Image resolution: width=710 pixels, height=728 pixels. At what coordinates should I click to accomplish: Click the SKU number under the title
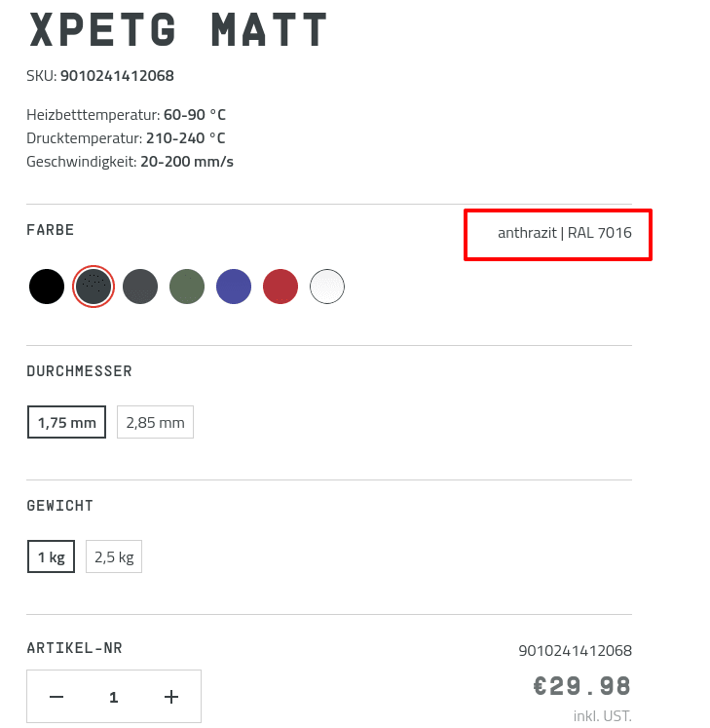click(117, 76)
